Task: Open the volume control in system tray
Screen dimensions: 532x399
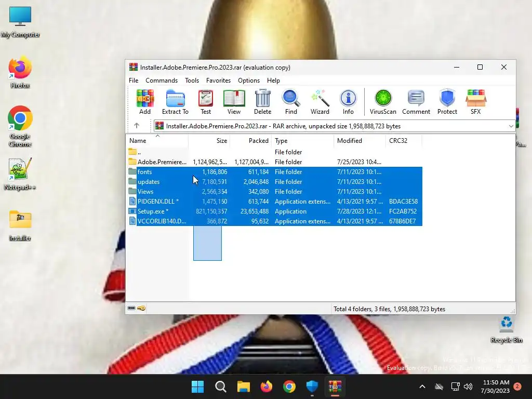Action: click(468, 387)
